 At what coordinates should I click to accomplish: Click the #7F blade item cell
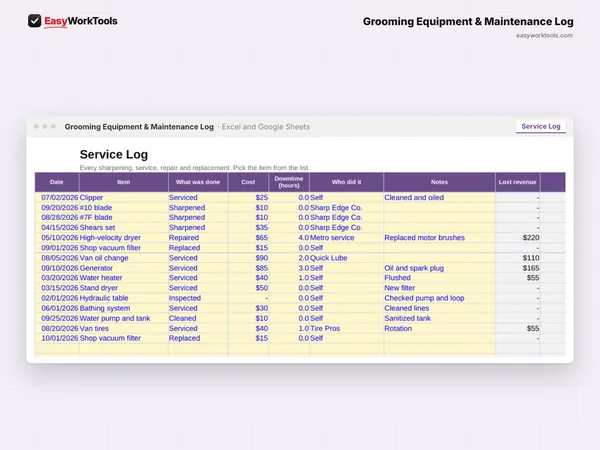click(124, 217)
